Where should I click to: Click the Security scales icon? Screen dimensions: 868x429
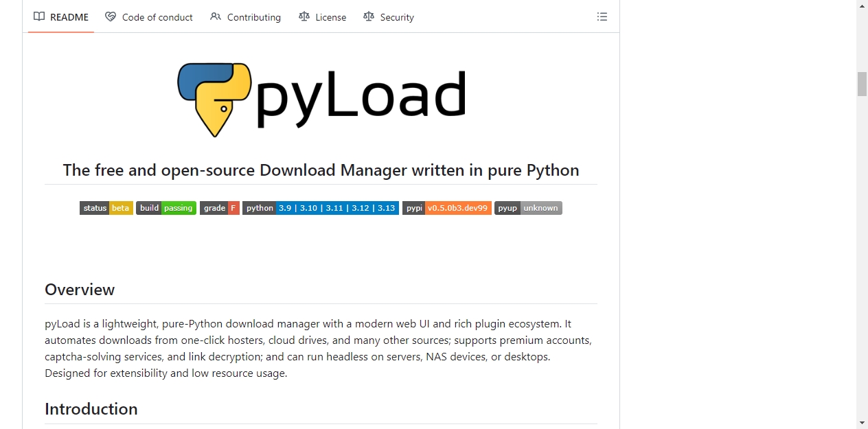pos(369,16)
